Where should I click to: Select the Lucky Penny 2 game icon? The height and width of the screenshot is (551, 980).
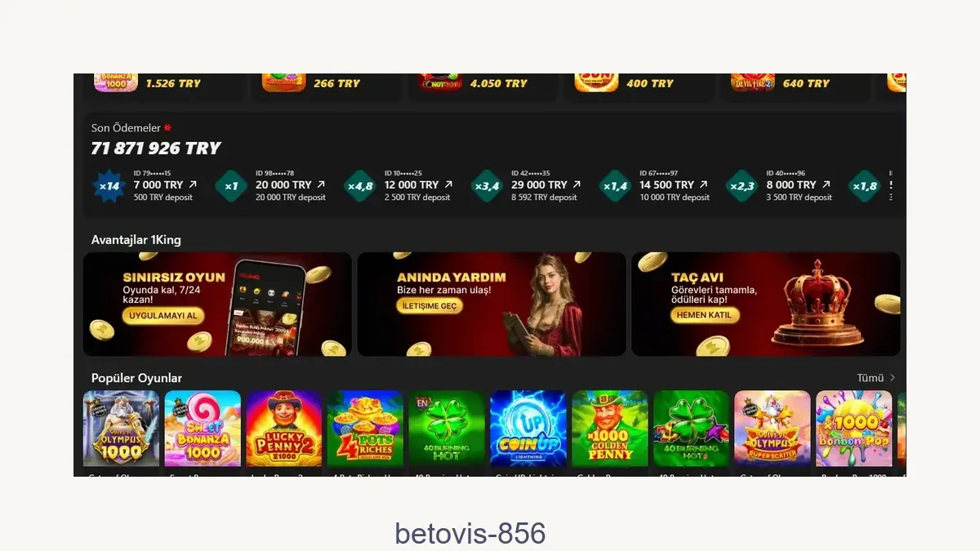(x=284, y=429)
